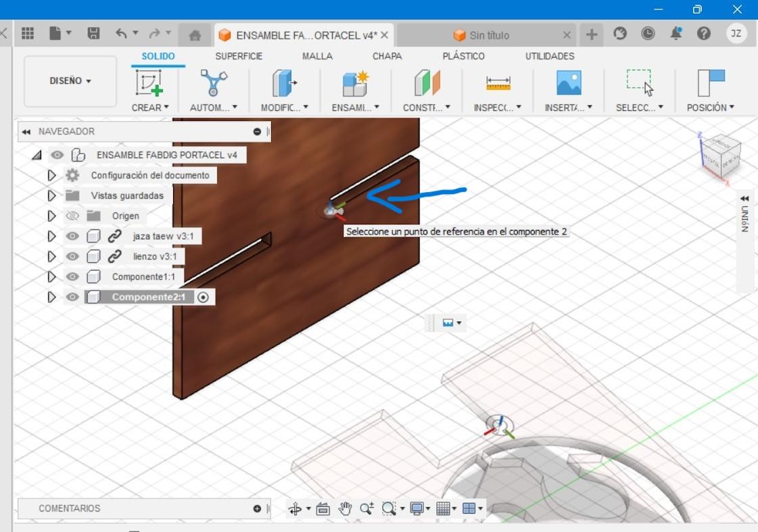758x532 pixels.
Task: Toggle visibility of ENSAMBLE FABDIG PORTACEL v4
Action: pyautogui.click(x=57, y=155)
